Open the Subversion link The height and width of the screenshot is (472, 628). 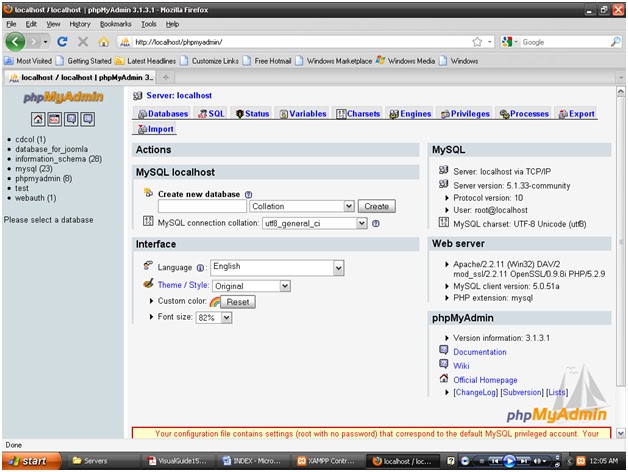pyautogui.click(x=522, y=392)
